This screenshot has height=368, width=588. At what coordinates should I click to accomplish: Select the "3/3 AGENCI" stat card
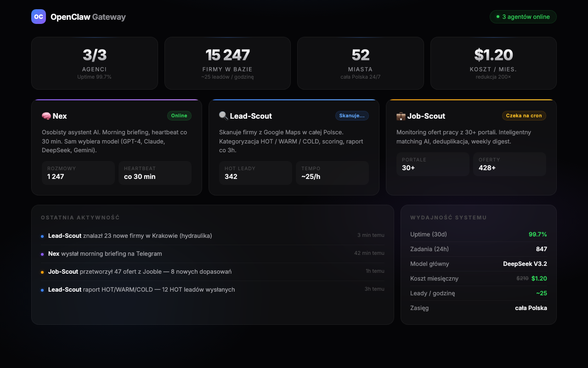[94, 63]
